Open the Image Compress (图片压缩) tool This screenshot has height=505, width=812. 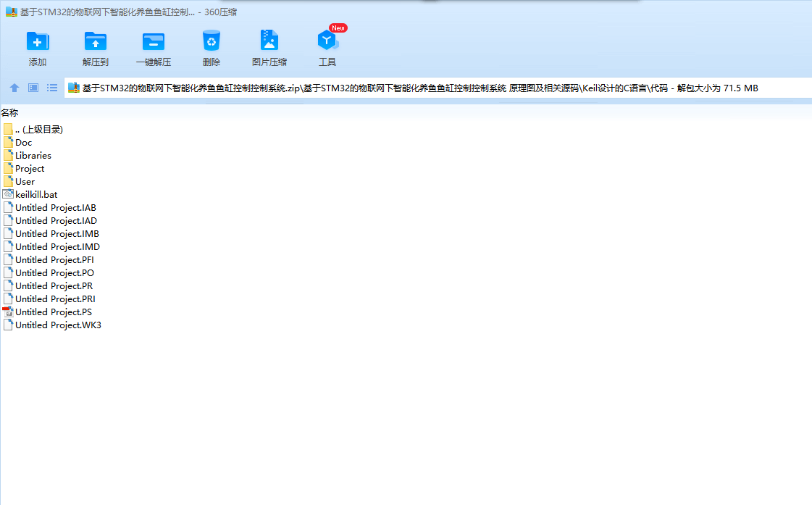(x=269, y=41)
